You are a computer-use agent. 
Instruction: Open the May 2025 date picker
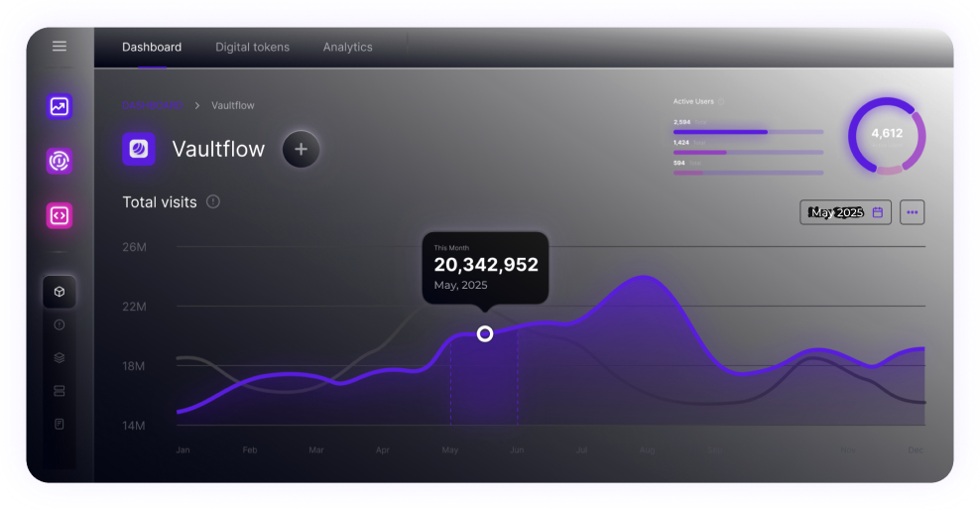coord(845,212)
